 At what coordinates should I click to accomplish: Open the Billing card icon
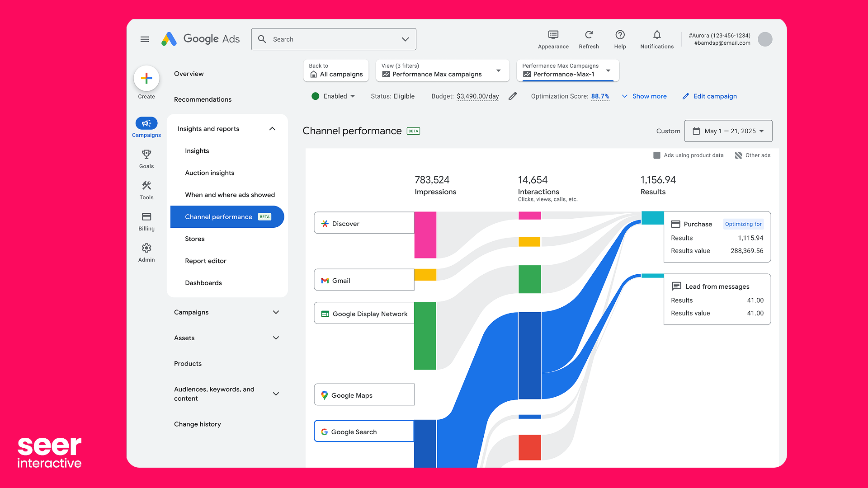(x=146, y=217)
